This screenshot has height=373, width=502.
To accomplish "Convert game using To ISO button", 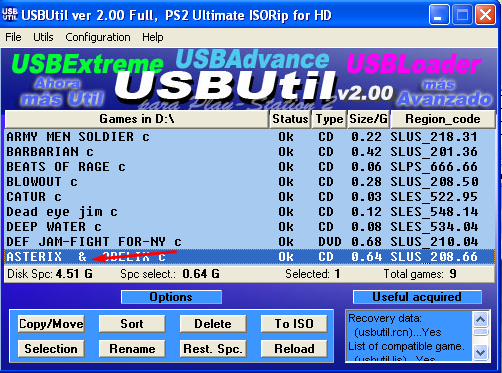I will coord(294,324).
